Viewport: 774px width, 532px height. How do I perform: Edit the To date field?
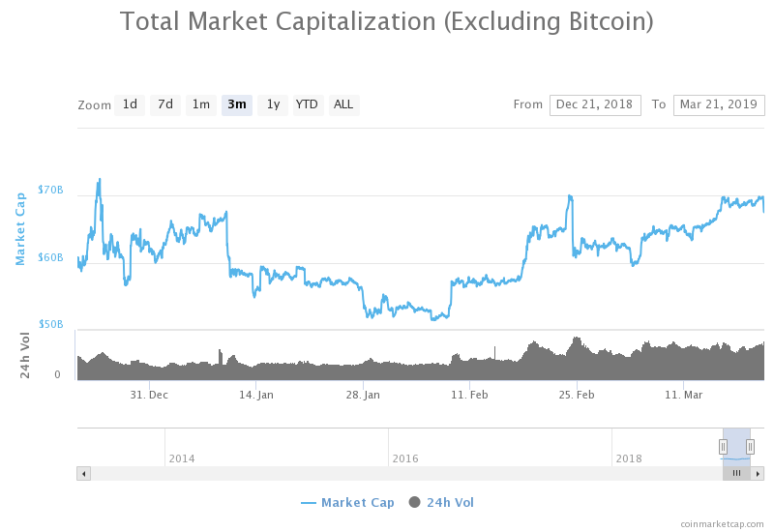[719, 104]
